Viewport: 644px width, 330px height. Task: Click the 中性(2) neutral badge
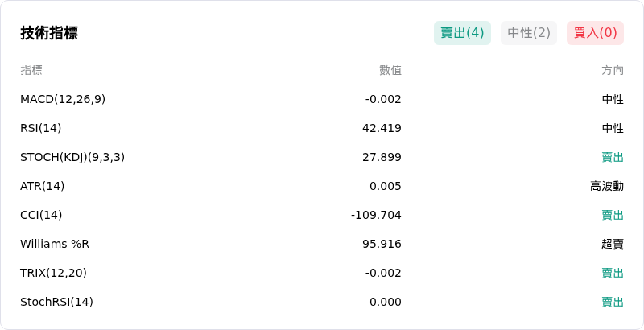coord(529,33)
